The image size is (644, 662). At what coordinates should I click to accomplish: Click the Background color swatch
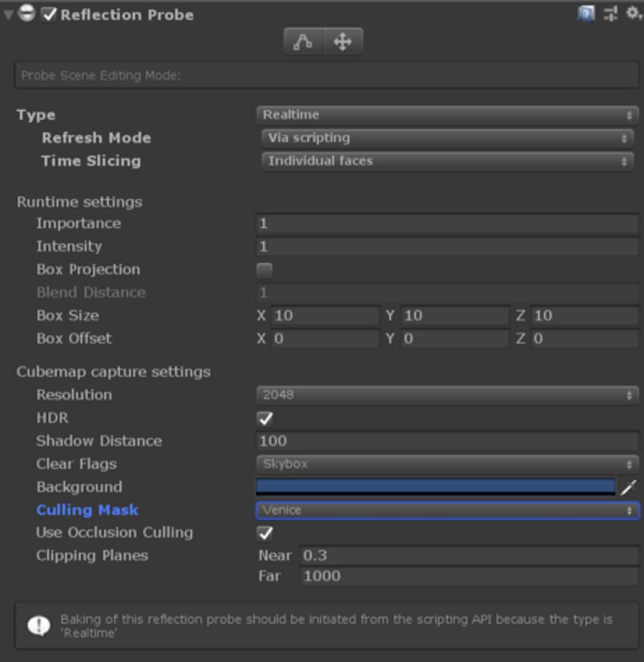[x=435, y=486]
